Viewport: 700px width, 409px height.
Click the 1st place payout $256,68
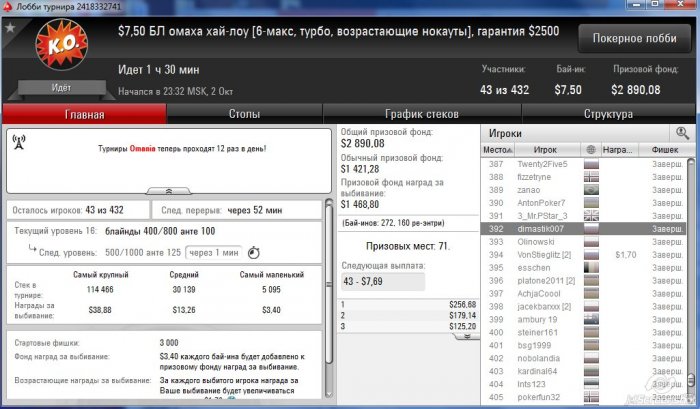coord(462,305)
